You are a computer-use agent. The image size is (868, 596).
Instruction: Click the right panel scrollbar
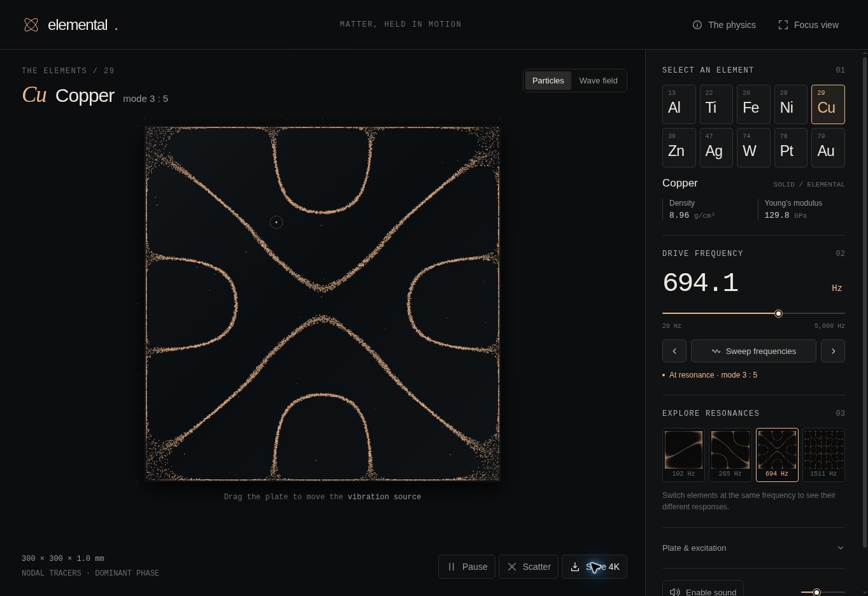(864, 302)
